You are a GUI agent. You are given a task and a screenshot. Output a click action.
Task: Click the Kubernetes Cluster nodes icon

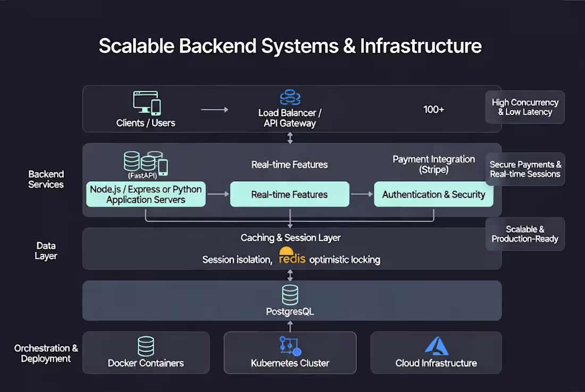click(290, 346)
